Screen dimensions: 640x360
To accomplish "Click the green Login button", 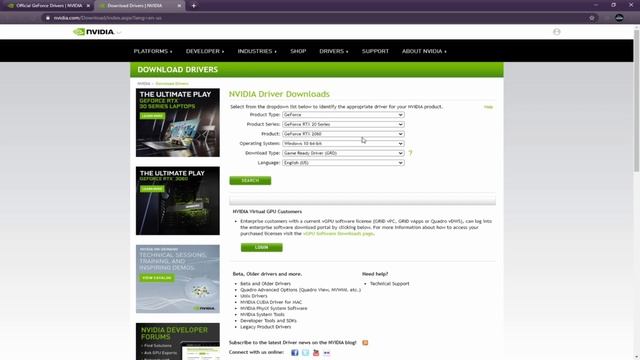I will [262, 247].
